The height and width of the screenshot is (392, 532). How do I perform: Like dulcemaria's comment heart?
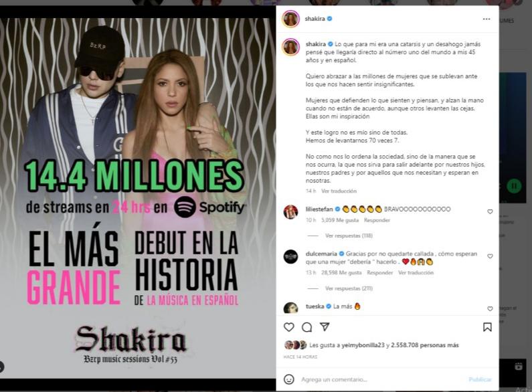[x=490, y=256]
